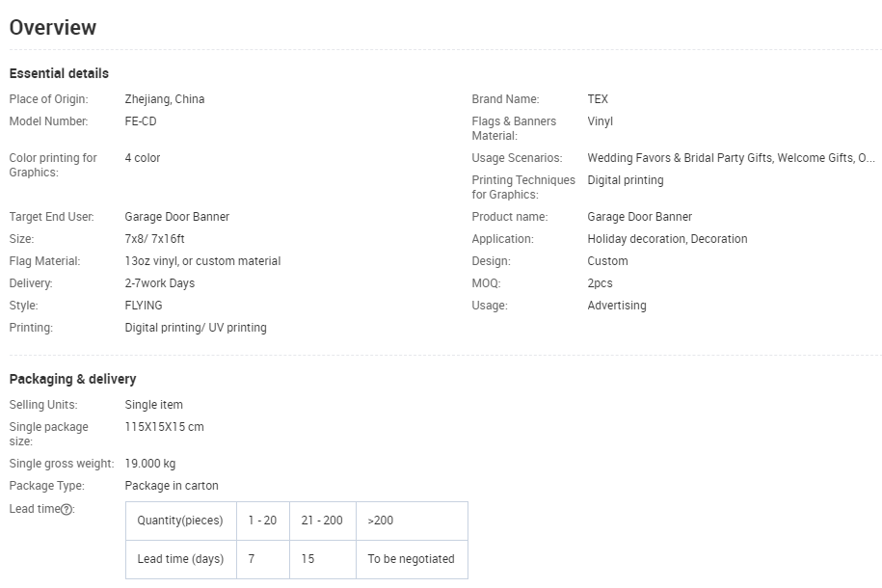Screen dimensions: 882x588
Task: Click the Essential details section title
Action: pos(59,73)
